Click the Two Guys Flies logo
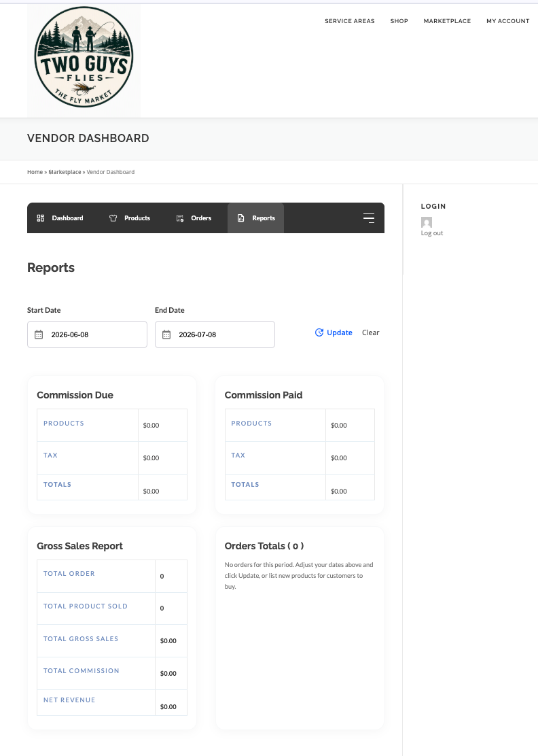The height and width of the screenshot is (756, 538). pos(84,60)
